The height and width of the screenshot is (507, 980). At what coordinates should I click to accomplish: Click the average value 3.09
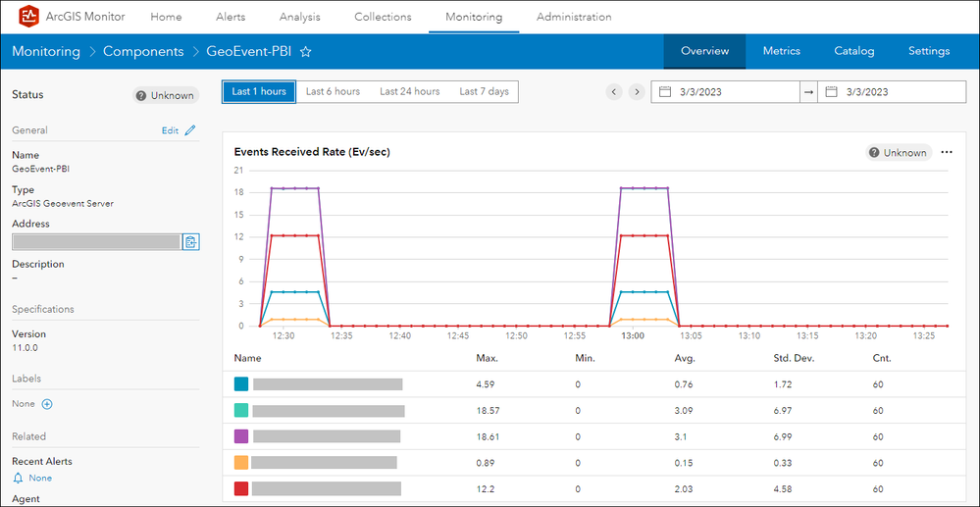(x=683, y=411)
